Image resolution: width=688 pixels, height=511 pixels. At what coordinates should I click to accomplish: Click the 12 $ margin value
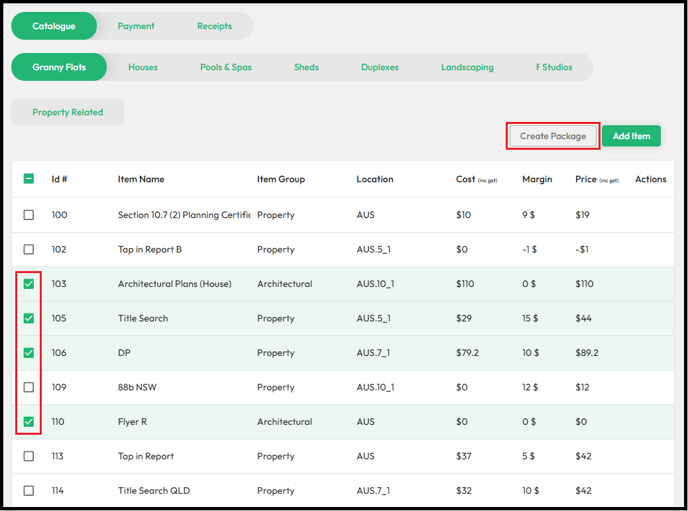[x=530, y=387]
